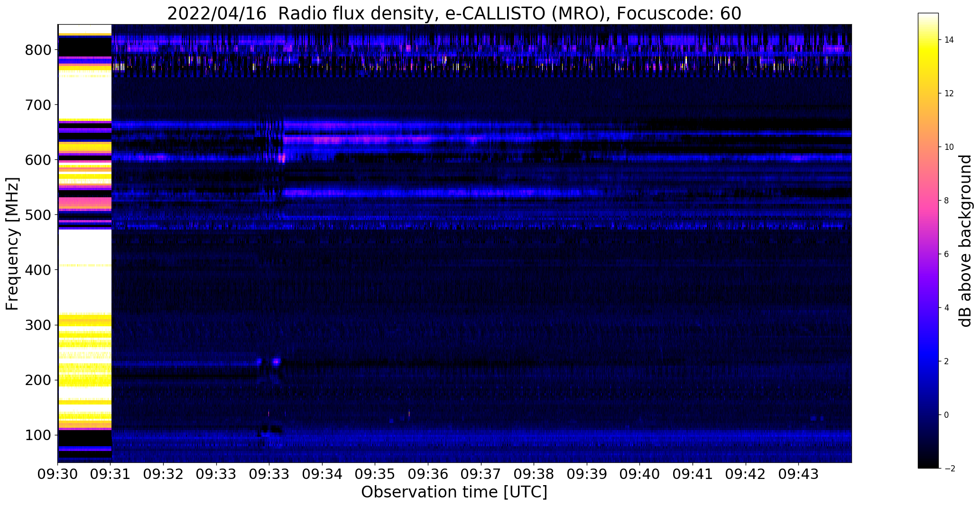Screen dimensions: 980x506
Task: Click the 700 frequency tick label
Action: [38, 105]
